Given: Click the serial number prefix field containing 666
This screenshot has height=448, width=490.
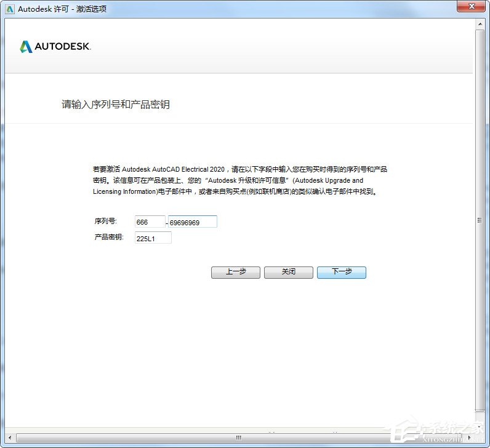Looking at the screenshot, I should 150,222.
